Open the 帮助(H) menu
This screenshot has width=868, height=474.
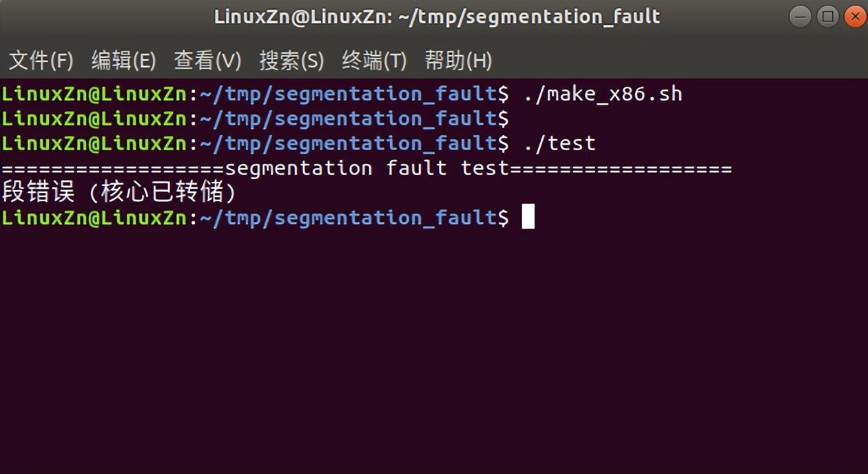click(x=457, y=61)
